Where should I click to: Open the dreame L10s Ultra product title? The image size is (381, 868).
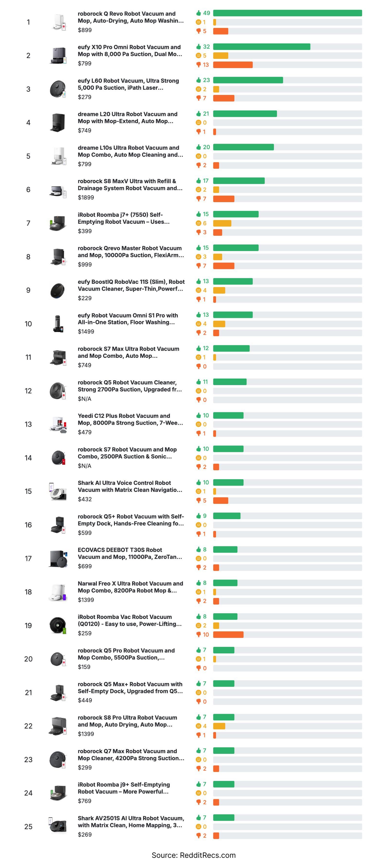tap(130, 151)
